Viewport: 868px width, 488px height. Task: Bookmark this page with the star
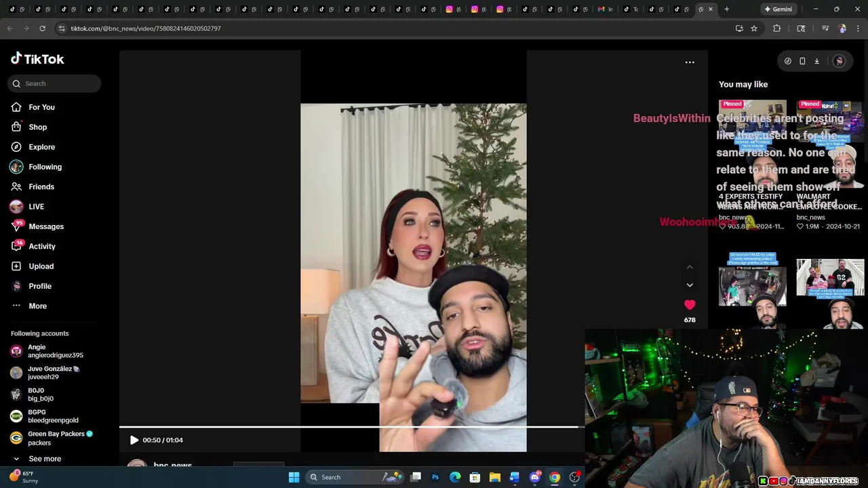click(753, 28)
